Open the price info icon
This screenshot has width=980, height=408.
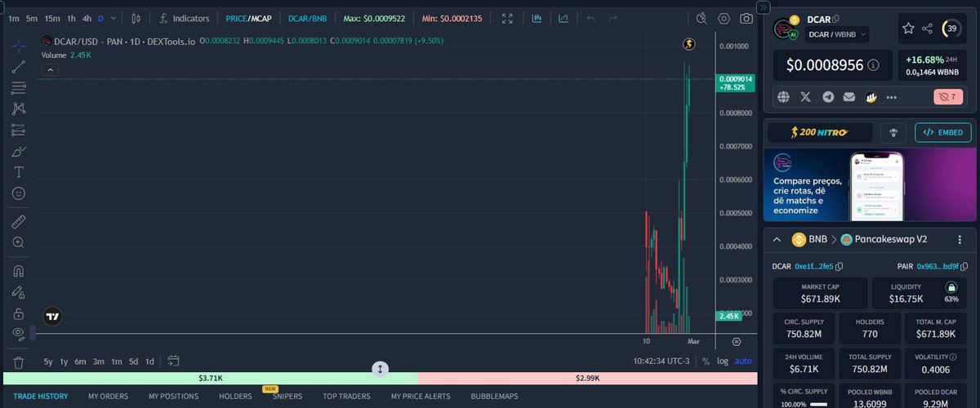[x=873, y=64]
